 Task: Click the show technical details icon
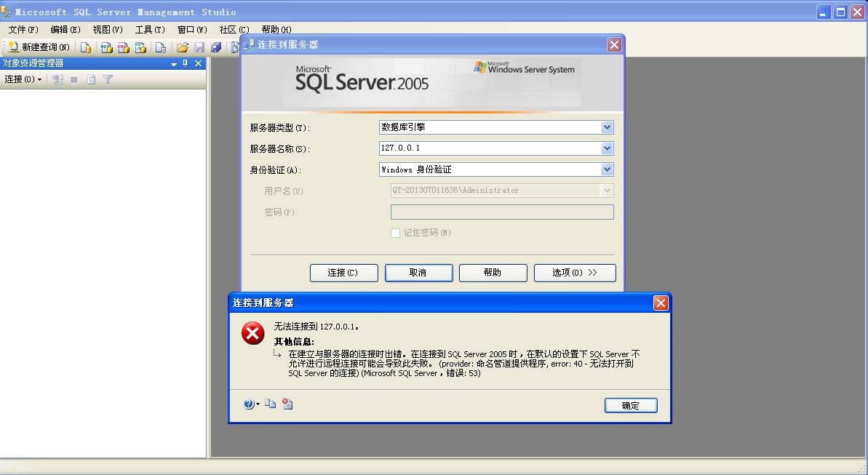(x=287, y=404)
